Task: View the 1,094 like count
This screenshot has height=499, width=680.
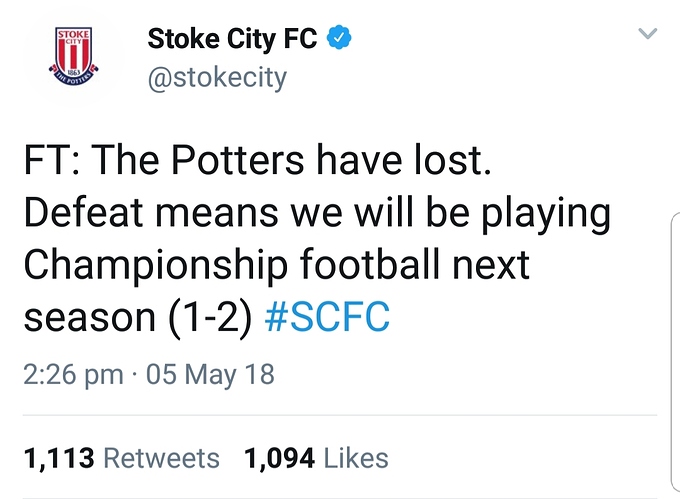Action: pos(279,459)
